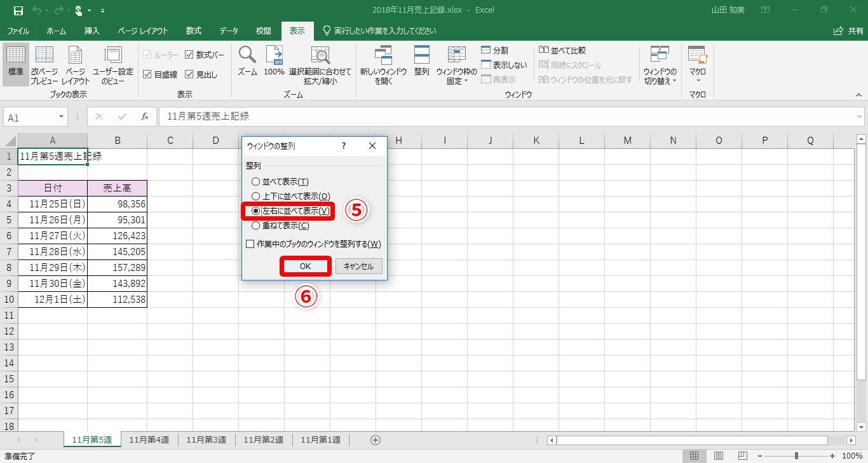The height and width of the screenshot is (463, 868).
Task: Open Switch Windows (ウィンドウの切り替え) dropdown
Action: click(660, 66)
